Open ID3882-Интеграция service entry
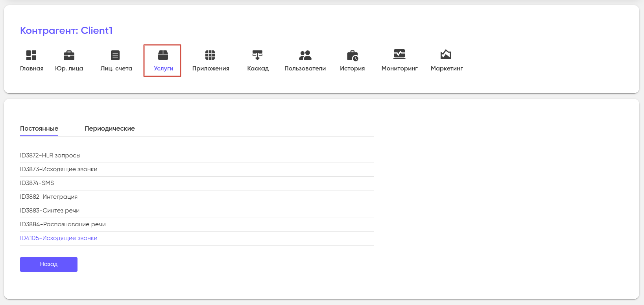The width and height of the screenshot is (644, 305). coord(49,197)
